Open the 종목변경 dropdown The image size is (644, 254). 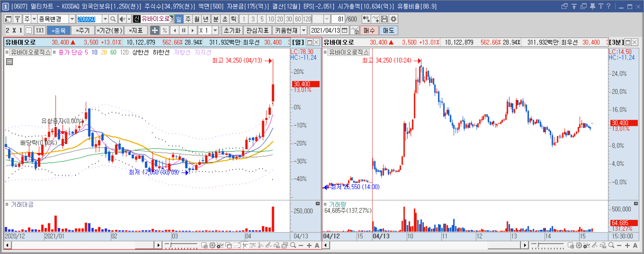[x=72, y=19]
